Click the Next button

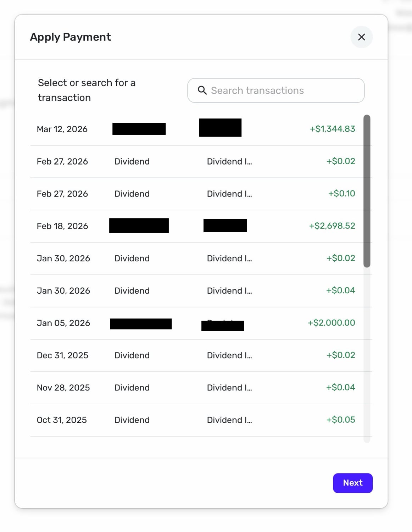[352, 483]
